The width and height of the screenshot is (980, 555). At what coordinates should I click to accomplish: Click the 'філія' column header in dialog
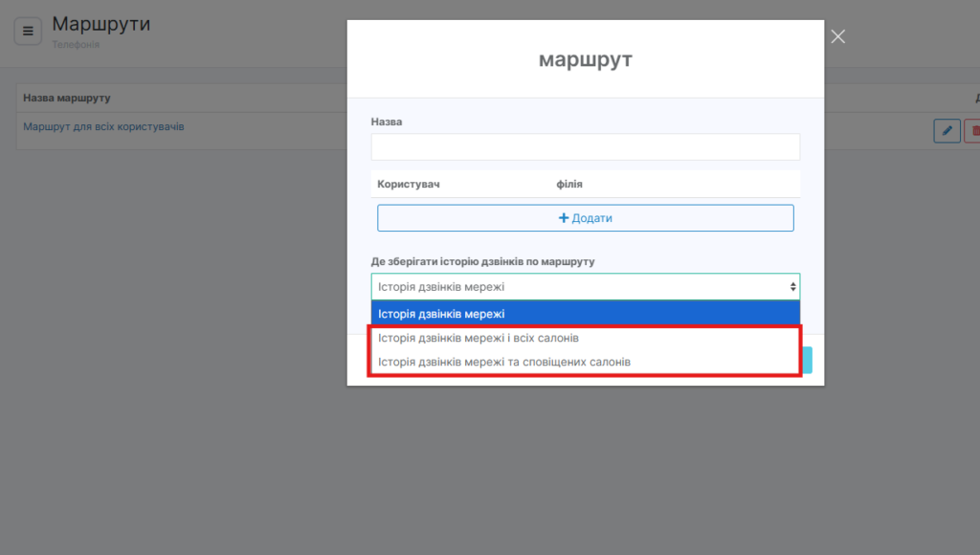[568, 184]
